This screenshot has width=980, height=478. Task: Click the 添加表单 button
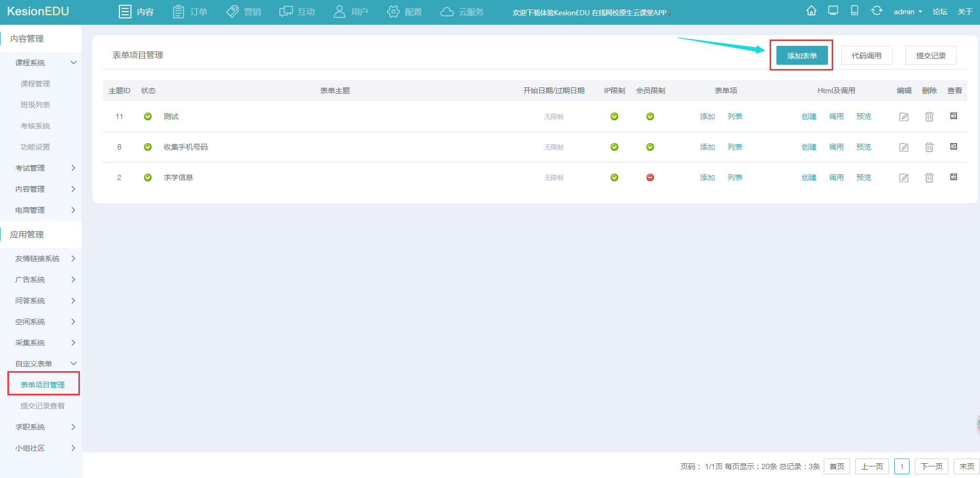coord(802,55)
